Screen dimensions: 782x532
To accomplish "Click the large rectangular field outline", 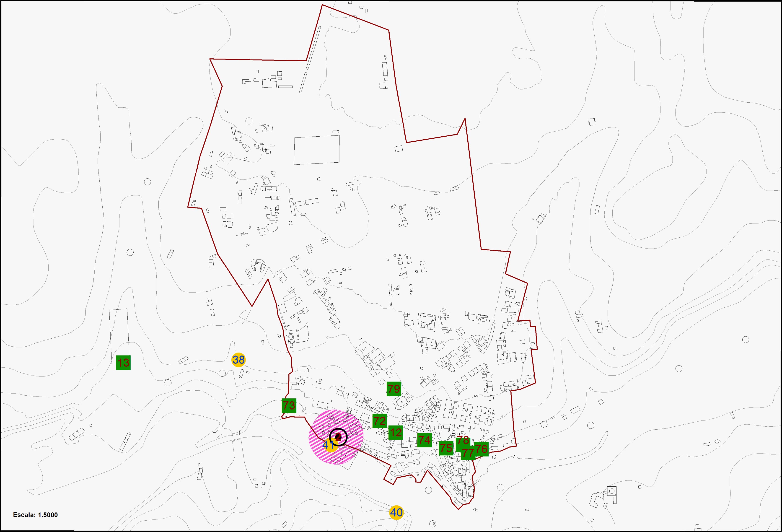I will tap(317, 150).
